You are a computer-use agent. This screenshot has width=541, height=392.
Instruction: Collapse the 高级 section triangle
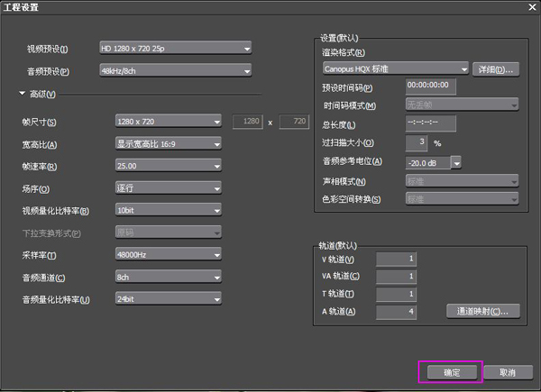(22, 94)
